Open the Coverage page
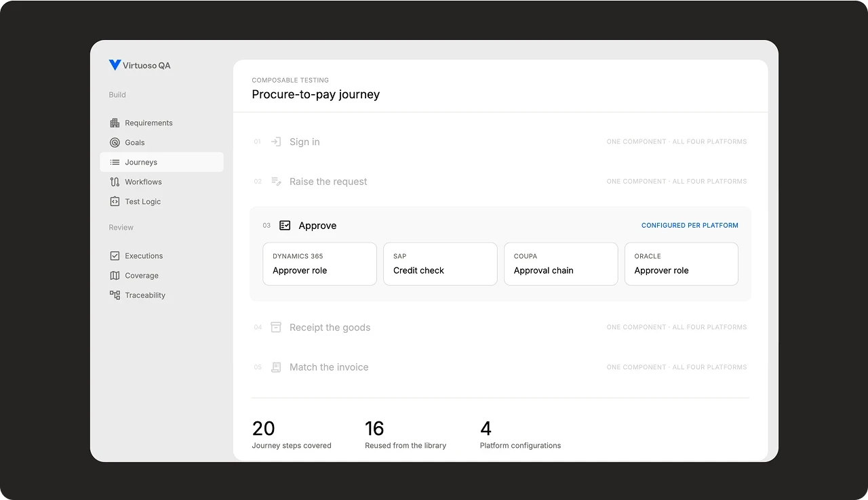The height and width of the screenshot is (500, 868). [x=161, y=275]
